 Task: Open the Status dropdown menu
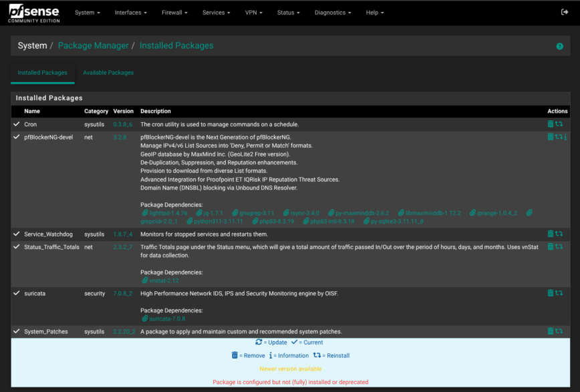288,13
